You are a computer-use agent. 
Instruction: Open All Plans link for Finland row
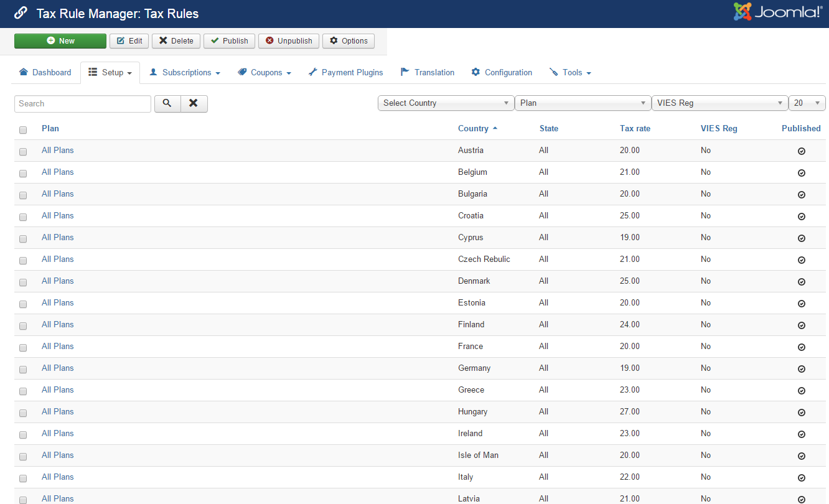pyautogui.click(x=58, y=325)
